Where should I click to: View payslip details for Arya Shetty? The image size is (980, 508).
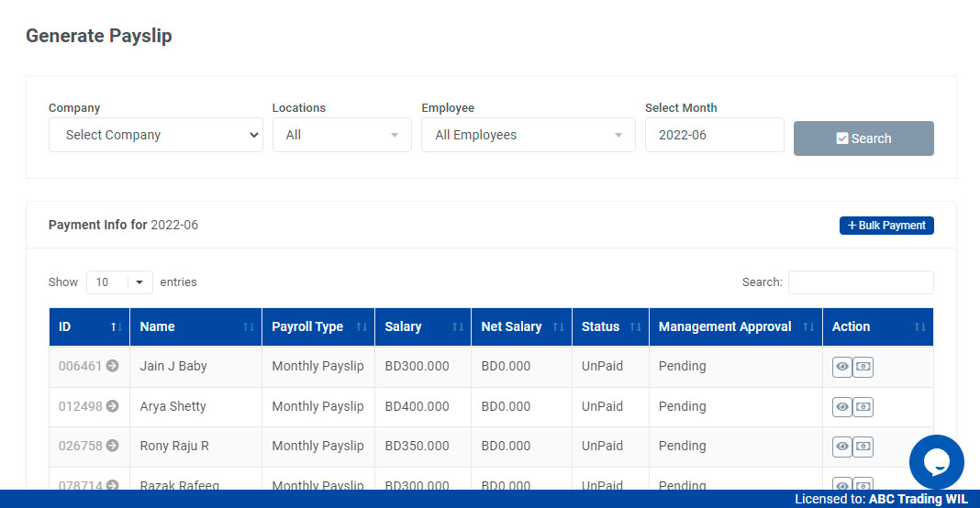[841, 406]
